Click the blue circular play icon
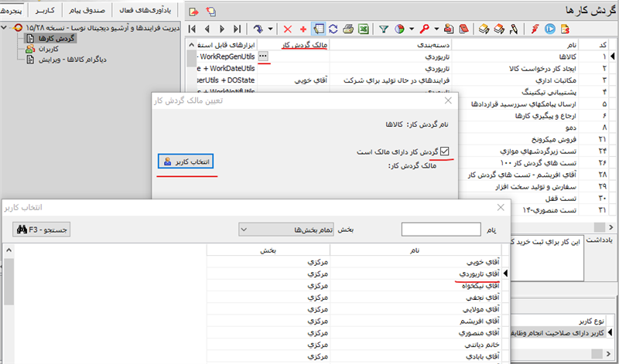This screenshot has width=619, height=364. 549,29
